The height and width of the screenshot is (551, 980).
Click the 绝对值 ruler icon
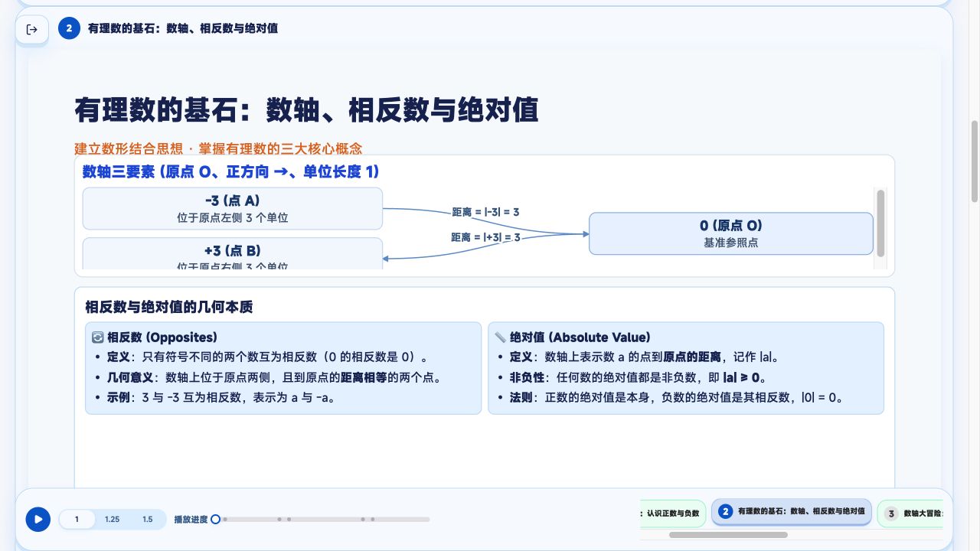pyautogui.click(x=500, y=337)
